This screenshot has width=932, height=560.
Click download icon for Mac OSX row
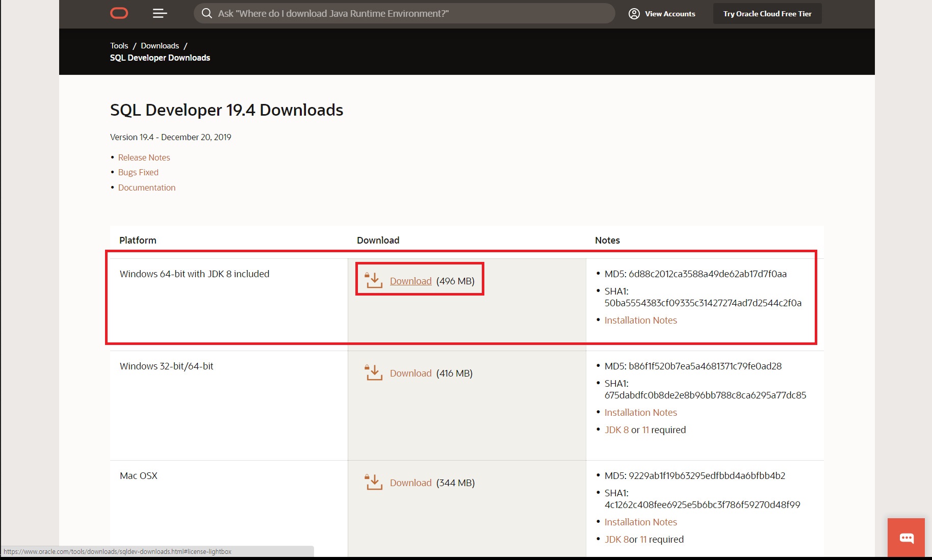click(374, 482)
